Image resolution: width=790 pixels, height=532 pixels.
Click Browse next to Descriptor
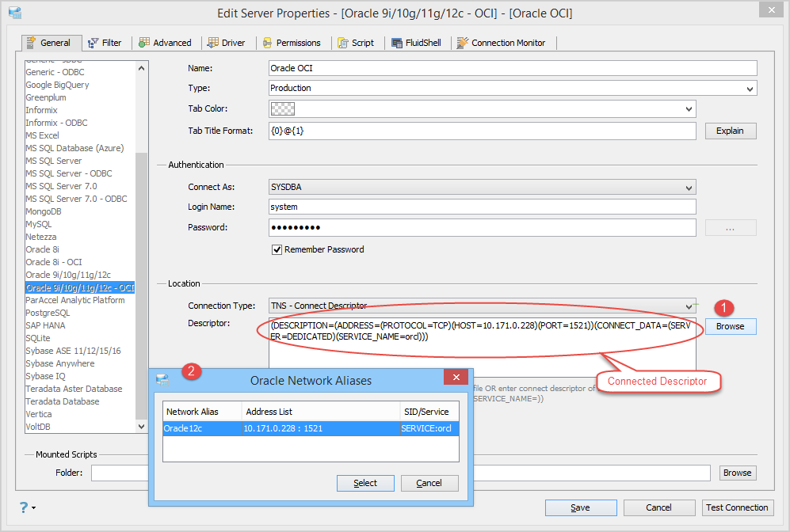pos(730,326)
